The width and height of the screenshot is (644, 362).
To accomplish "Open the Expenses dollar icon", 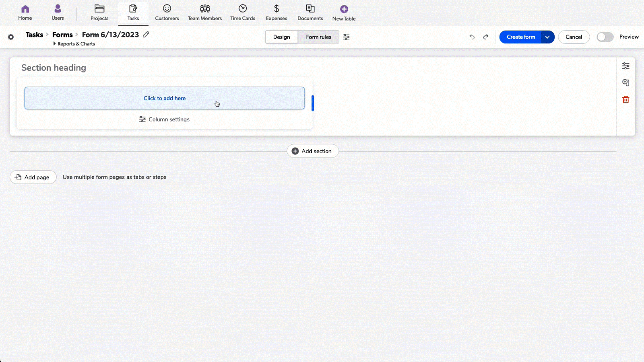I will pos(277,8).
